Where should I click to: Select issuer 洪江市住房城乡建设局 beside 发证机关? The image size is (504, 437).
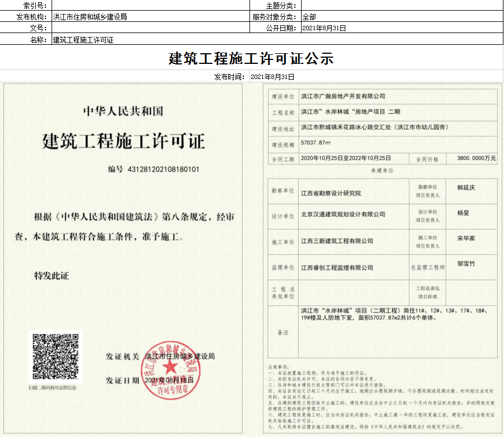tap(179, 356)
